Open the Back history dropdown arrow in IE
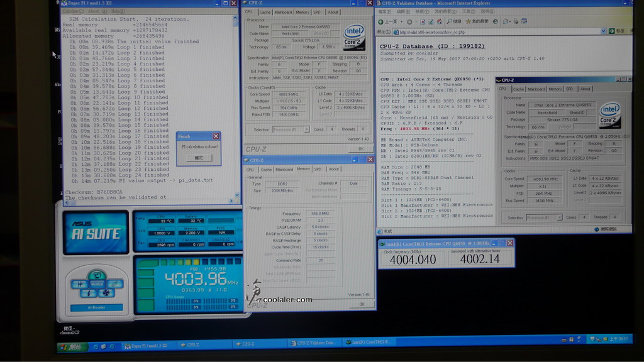The image size is (644, 362). pos(402,22)
